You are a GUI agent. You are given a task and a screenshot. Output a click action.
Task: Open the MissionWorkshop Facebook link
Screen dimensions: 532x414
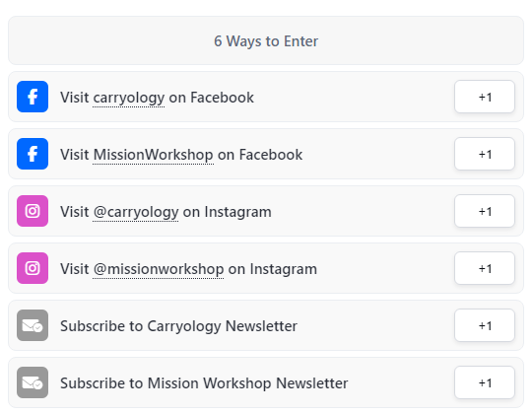[153, 155]
